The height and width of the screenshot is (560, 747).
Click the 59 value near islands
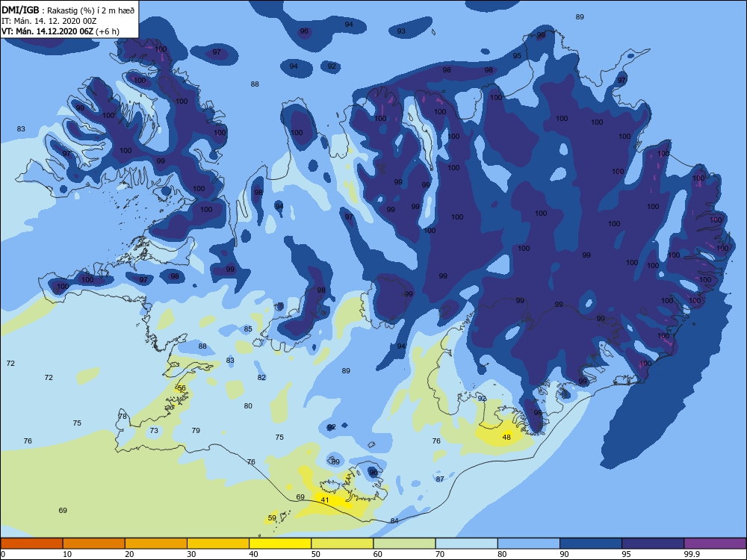(x=272, y=518)
